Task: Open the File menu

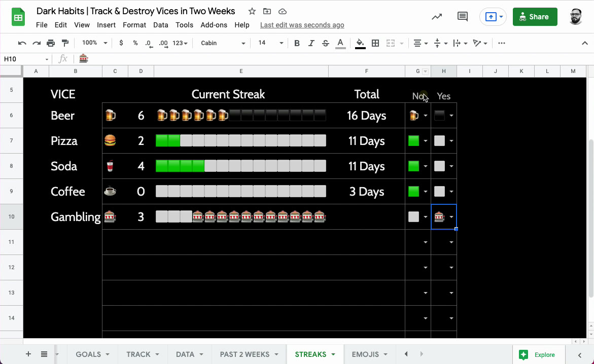Action: [x=42, y=25]
